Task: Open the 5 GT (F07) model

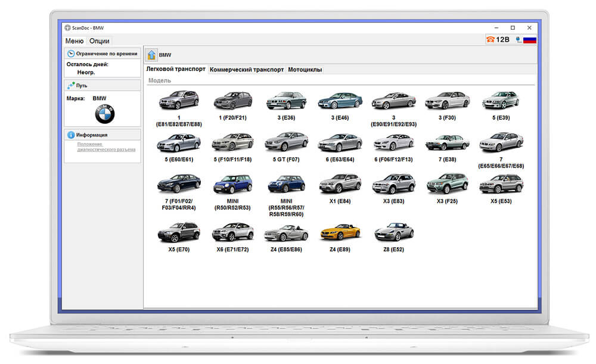Action: click(286, 147)
